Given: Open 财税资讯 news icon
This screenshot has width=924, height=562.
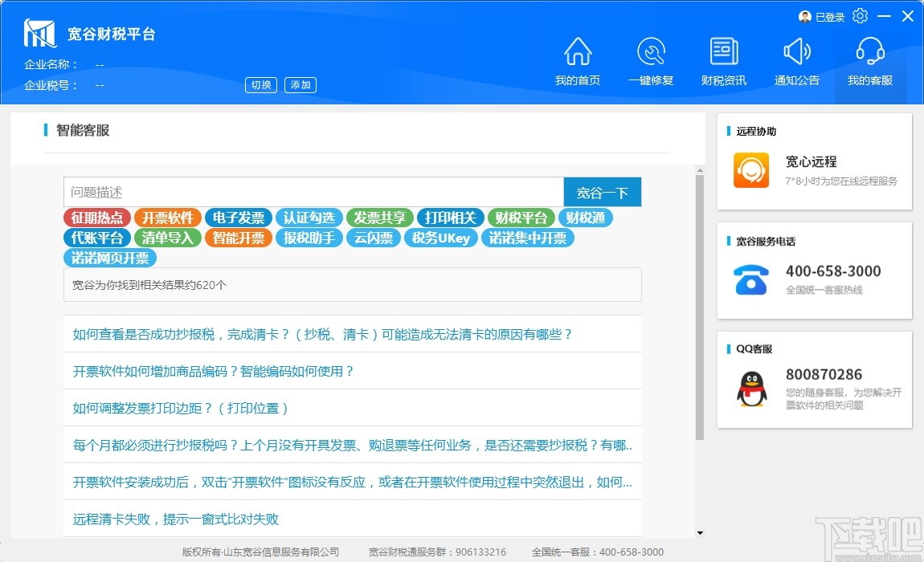Looking at the screenshot, I should tap(724, 51).
